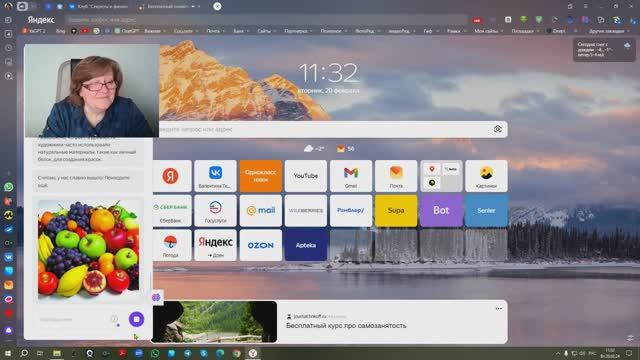640x360 pixels.
Task: Click the purple stop button in chat panel
Action: (x=136, y=319)
